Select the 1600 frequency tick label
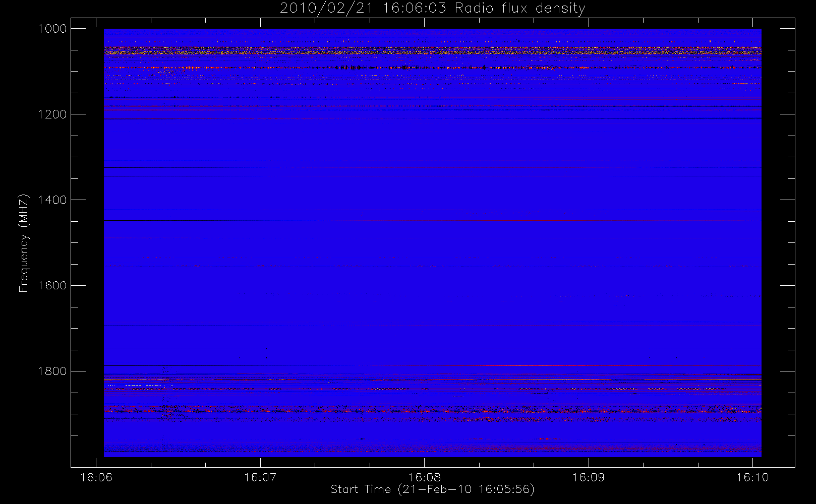This screenshot has height=504, width=816. (52, 286)
